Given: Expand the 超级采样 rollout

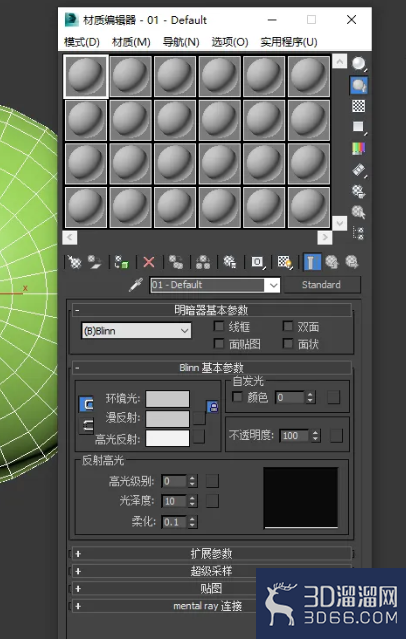Looking at the screenshot, I should point(212,571).
